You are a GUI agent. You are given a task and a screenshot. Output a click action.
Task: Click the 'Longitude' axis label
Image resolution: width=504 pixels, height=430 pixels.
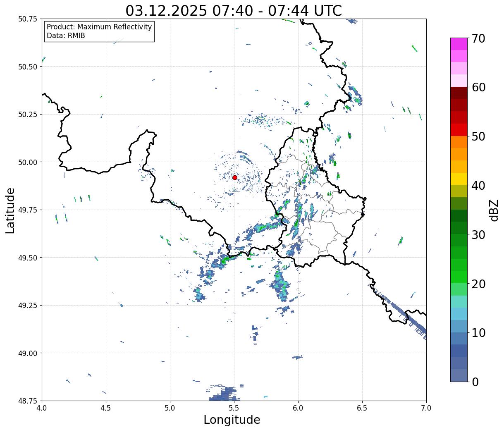pyautogui.click(x=232, y=420)
